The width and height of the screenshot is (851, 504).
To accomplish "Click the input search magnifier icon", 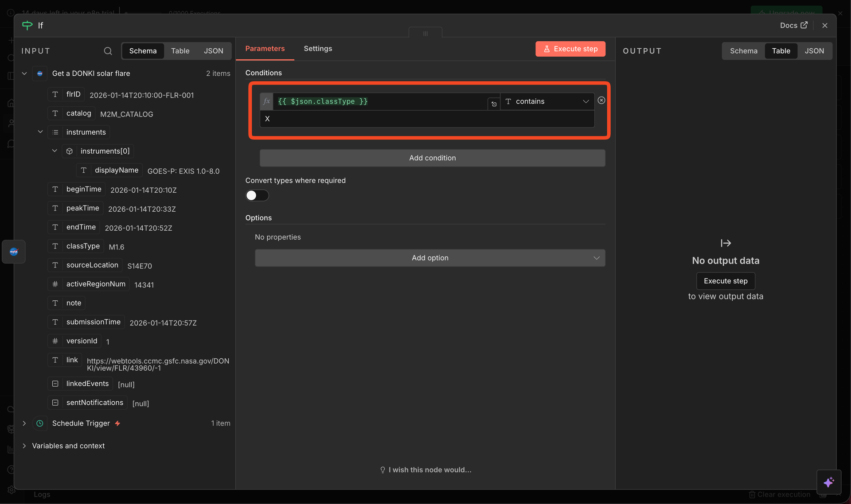I will pos(108,51).
